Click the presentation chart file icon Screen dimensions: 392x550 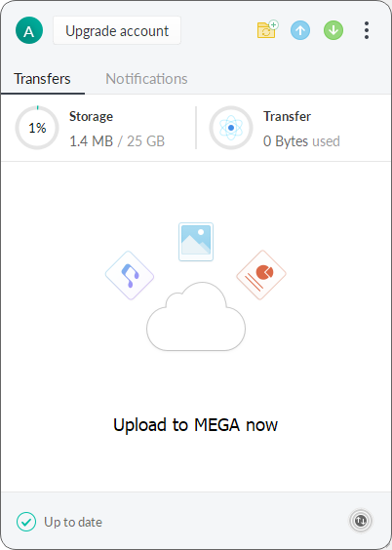(x=261, y=275)
